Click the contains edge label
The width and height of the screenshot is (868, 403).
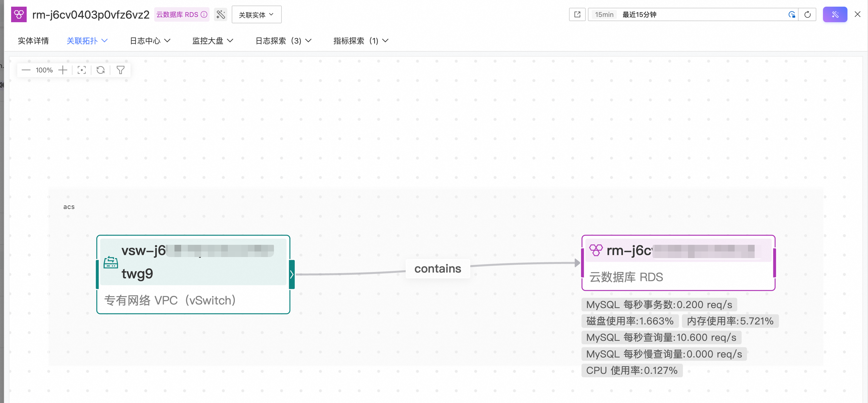[x=437, y=269]
